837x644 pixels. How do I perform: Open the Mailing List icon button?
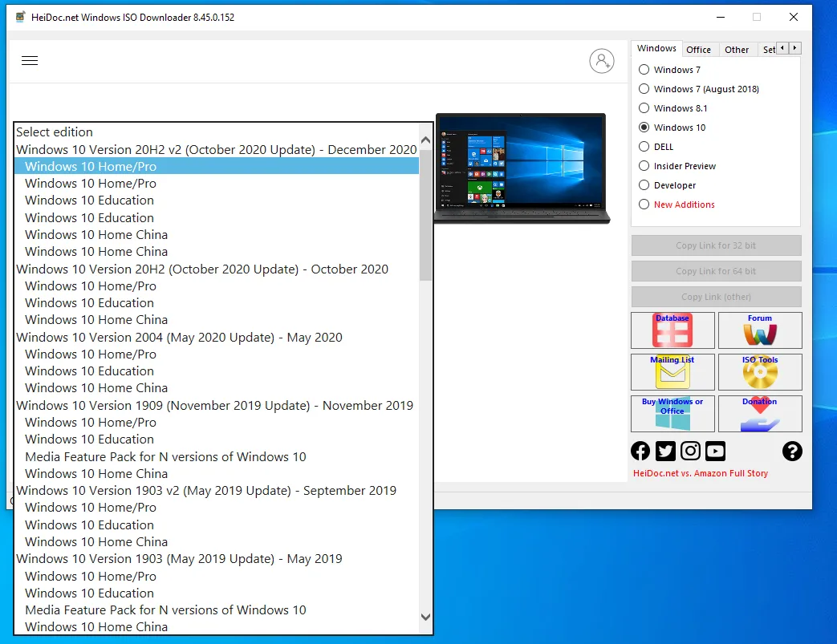point(672,372)
